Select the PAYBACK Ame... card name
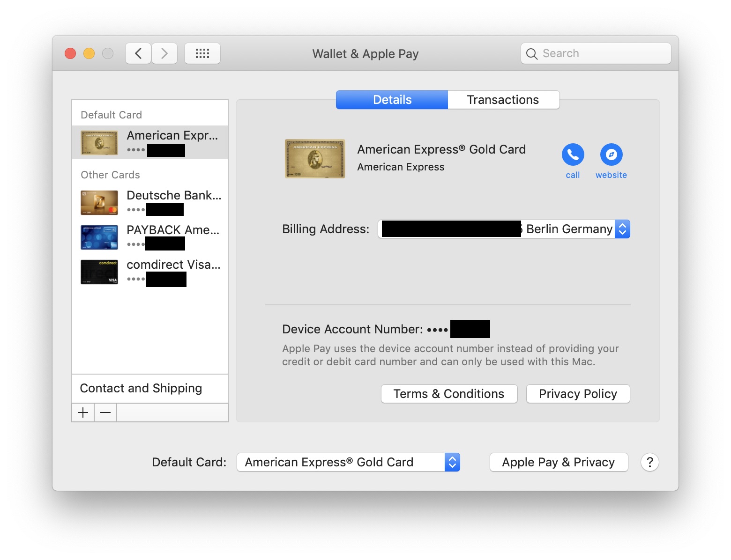Image resolution: width=731 pixels, height=560 pixels. (x=173, y=230)
